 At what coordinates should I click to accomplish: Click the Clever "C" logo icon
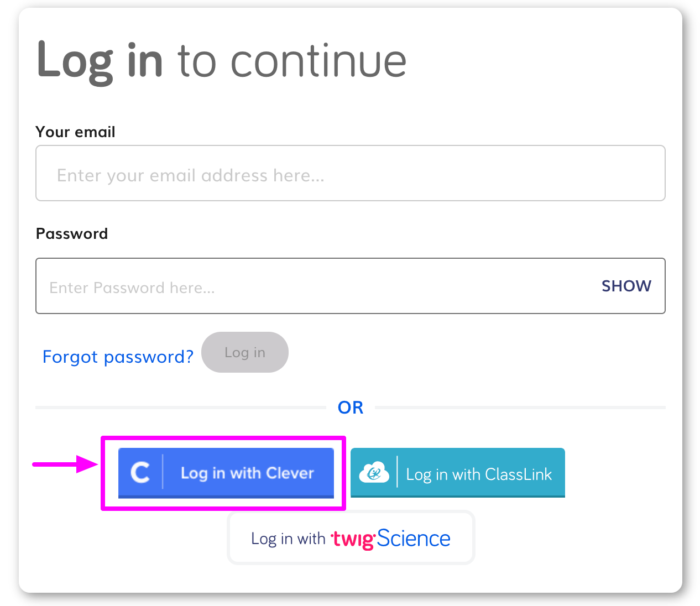click(140, 473)
